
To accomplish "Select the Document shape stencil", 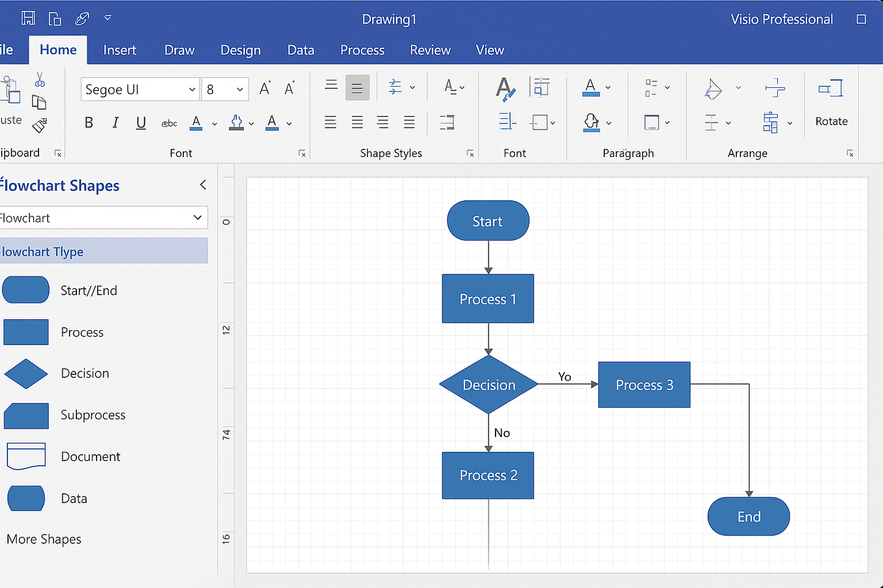I will 26,456.
